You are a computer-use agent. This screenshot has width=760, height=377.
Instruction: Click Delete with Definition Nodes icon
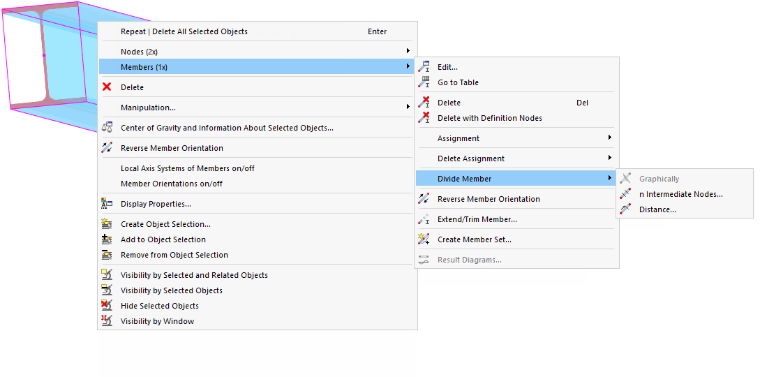pos(424,118)
